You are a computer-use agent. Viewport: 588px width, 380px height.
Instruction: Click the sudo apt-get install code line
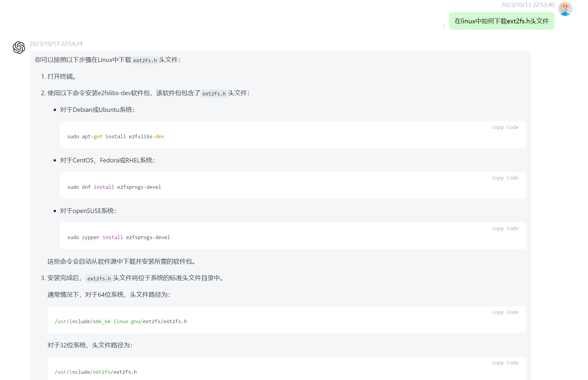coord(116,136)
